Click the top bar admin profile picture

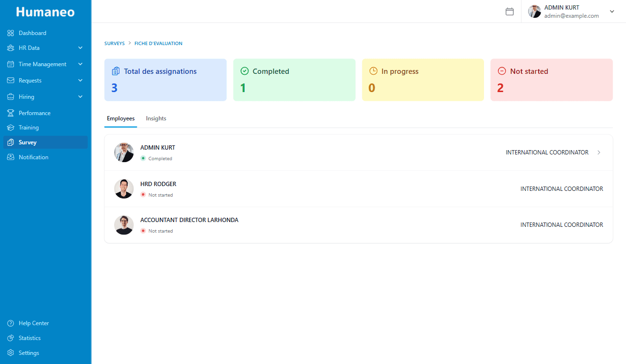tap(534, 12)
